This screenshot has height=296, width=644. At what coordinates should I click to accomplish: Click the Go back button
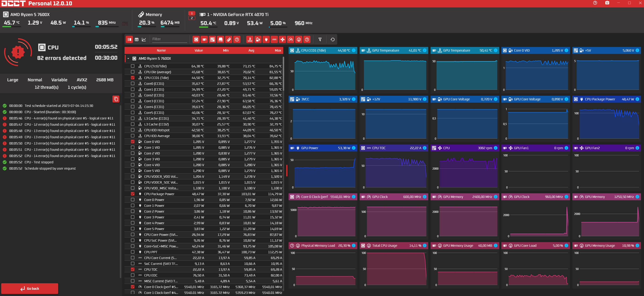30,288
